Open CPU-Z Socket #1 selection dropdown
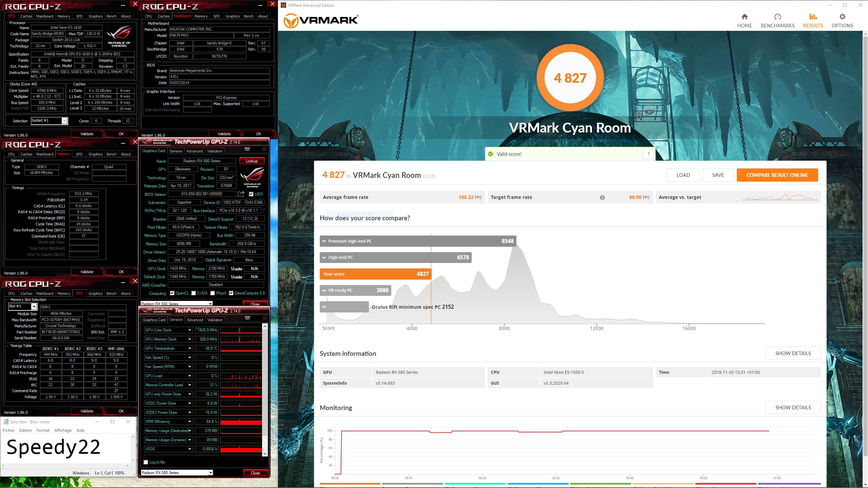Viewport: 868px width, 488px height. (64, 121)
